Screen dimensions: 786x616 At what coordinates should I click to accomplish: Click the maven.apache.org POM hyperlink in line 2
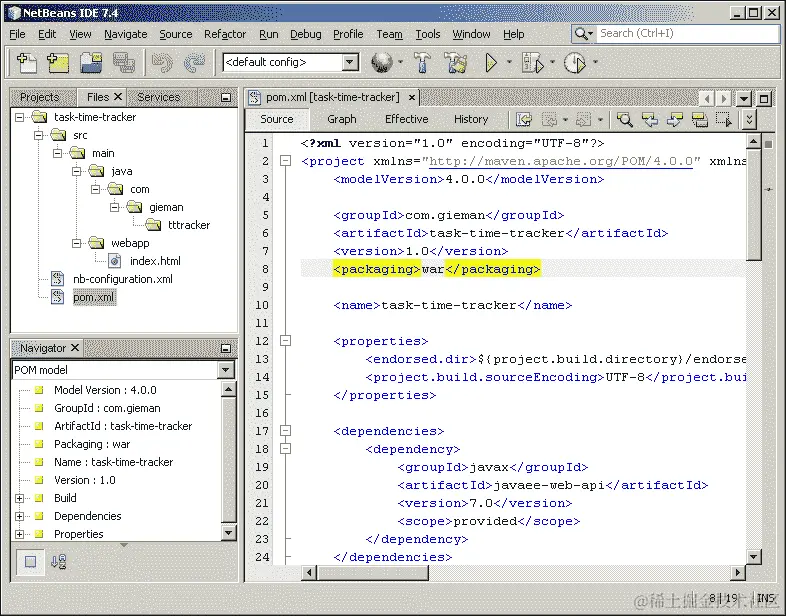[x=561, y=161]
